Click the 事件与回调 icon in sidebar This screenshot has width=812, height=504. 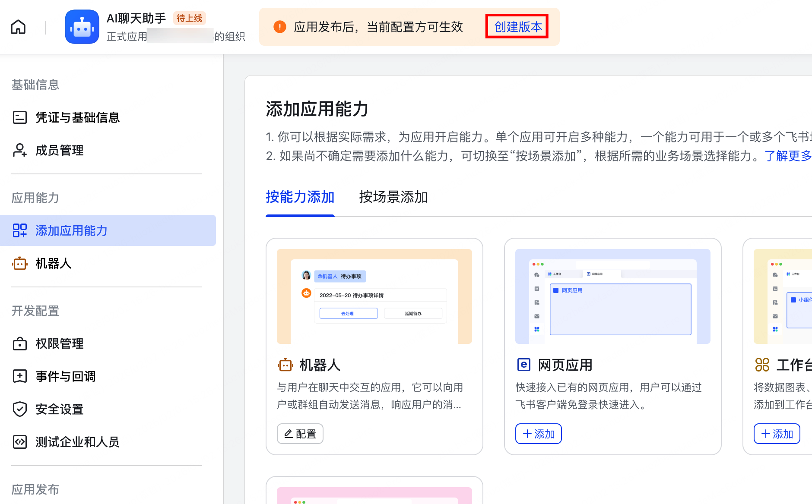[19, 376]
